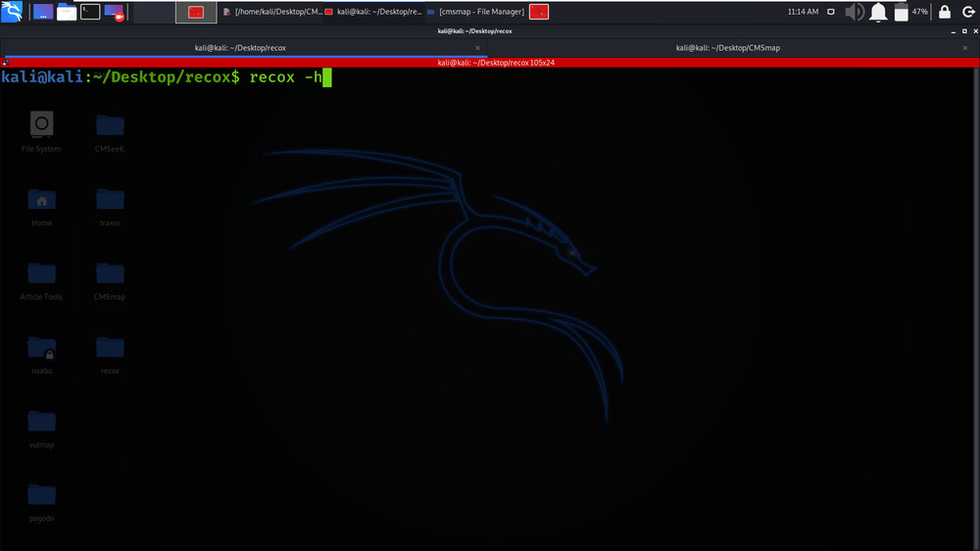This screenshot has height=551, width=980.
Task: Switch to /home/kali/Desktop/CM... taskbar window
Action: [x=272, y=12]
